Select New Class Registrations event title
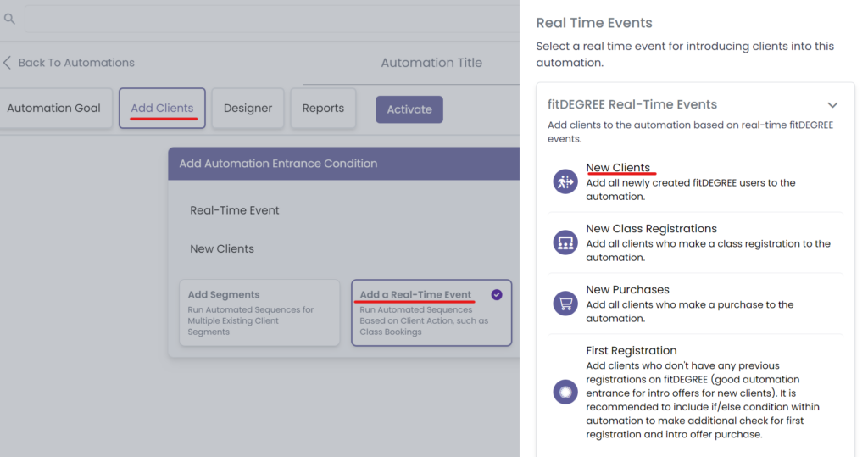This screenshot has height=457, width=868. [x=651, y=229]
